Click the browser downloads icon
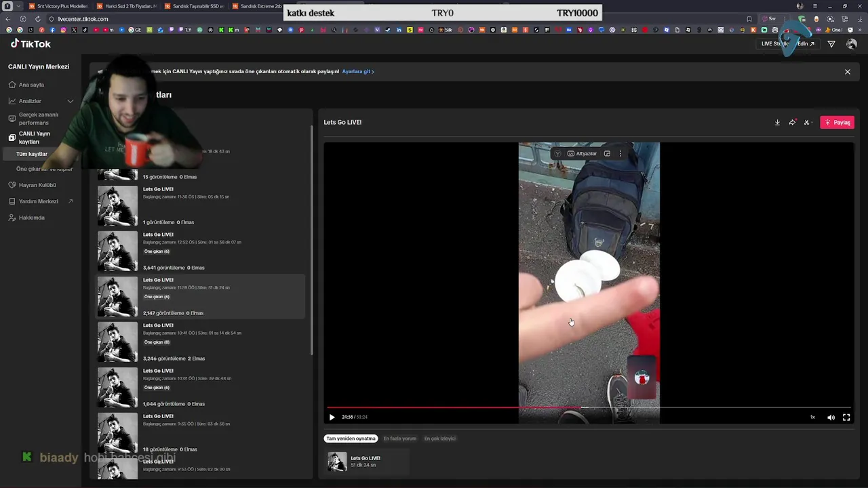Image resolution: width=868 pixels, height=488 pixels. tap(860, 19)
